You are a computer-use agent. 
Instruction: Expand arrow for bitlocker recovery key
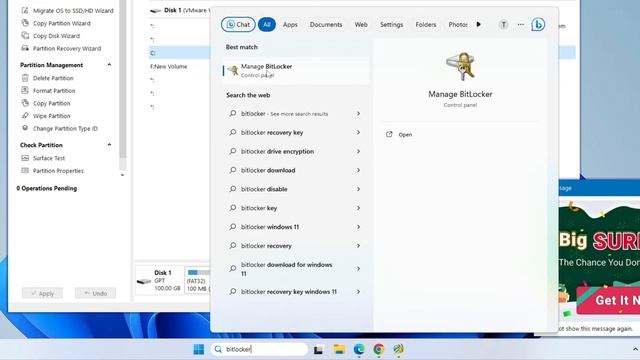point(358,132)
